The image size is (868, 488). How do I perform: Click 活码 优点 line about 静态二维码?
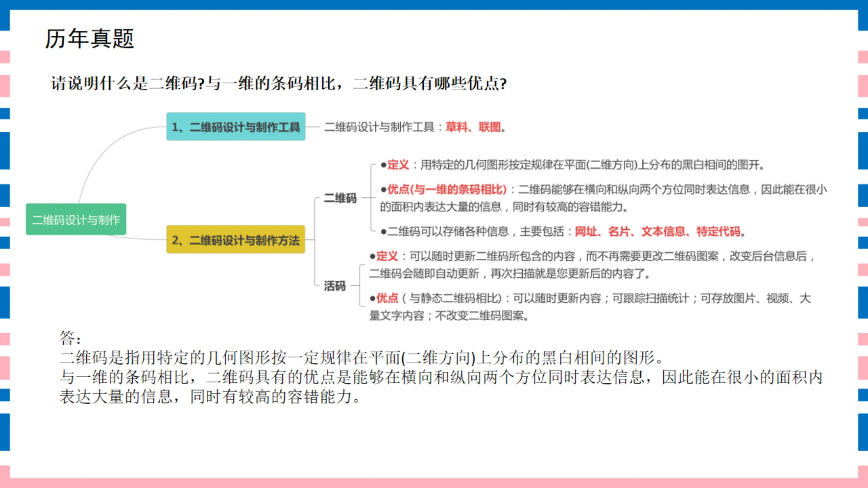(x=590, y=298)
